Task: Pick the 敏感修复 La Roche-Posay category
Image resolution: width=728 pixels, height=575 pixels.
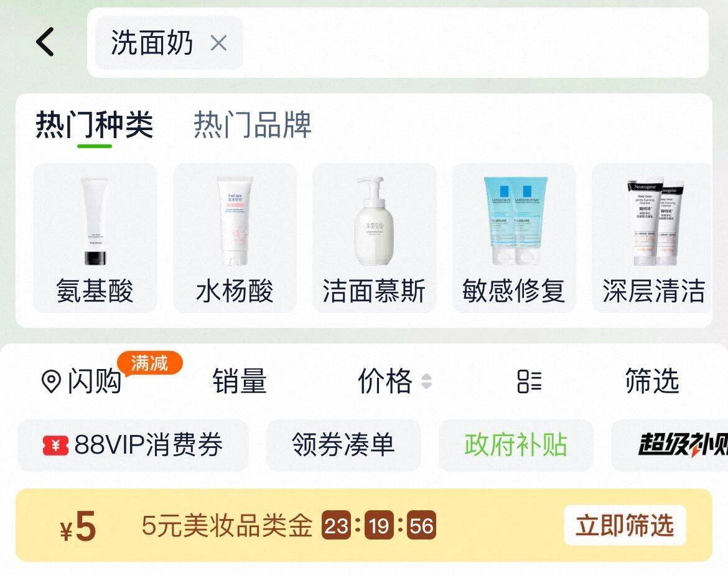Action: 514,238
